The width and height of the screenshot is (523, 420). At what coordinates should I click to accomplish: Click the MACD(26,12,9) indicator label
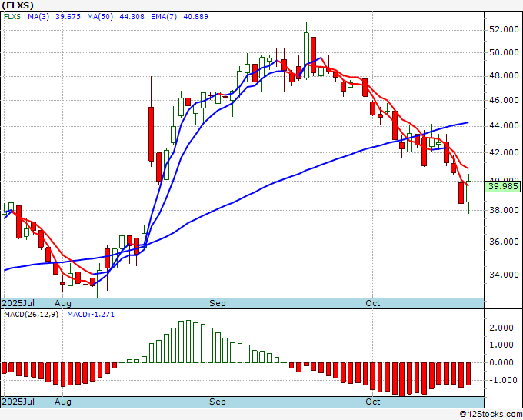[31, 315]
